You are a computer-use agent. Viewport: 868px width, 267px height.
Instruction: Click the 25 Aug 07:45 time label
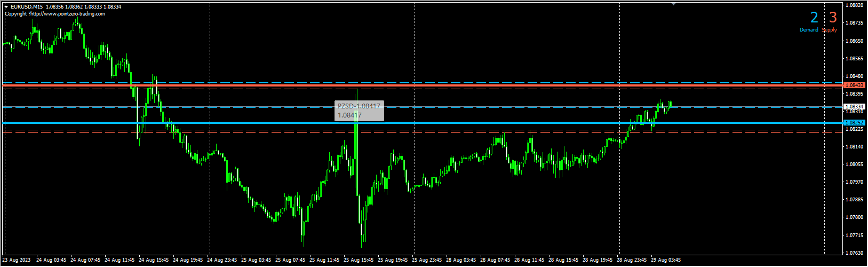click(290, 261)
